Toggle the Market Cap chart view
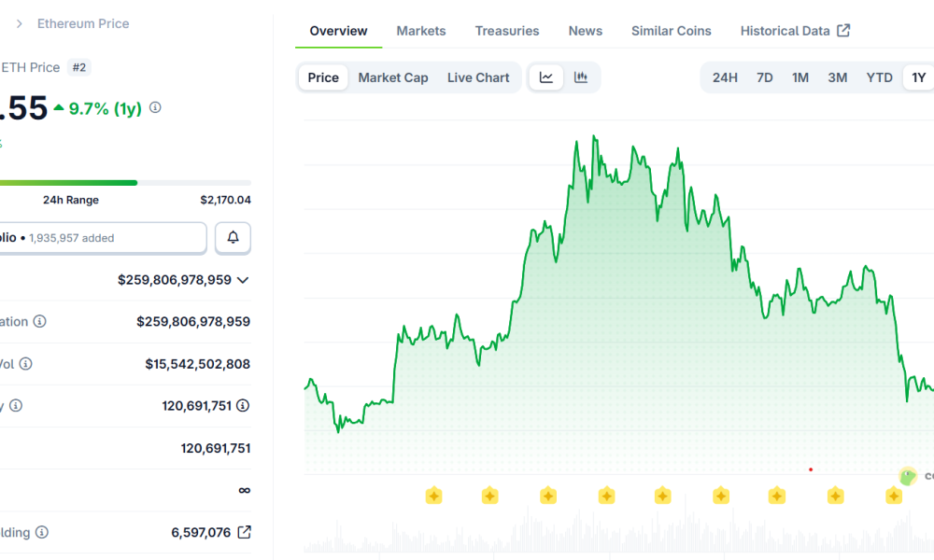This screenshot has width=934, height=560. point(392,77)
